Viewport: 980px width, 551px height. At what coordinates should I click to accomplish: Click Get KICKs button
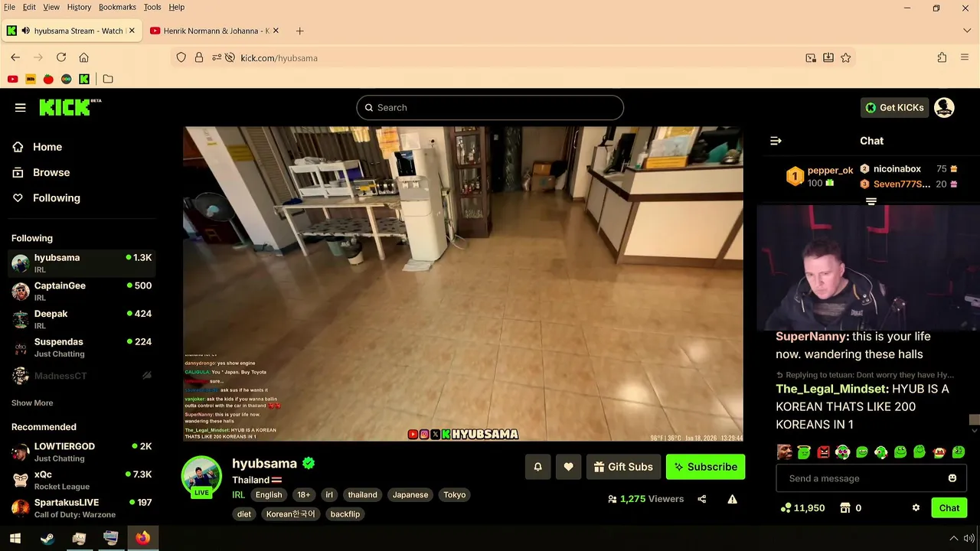click(x=894, y=108)
